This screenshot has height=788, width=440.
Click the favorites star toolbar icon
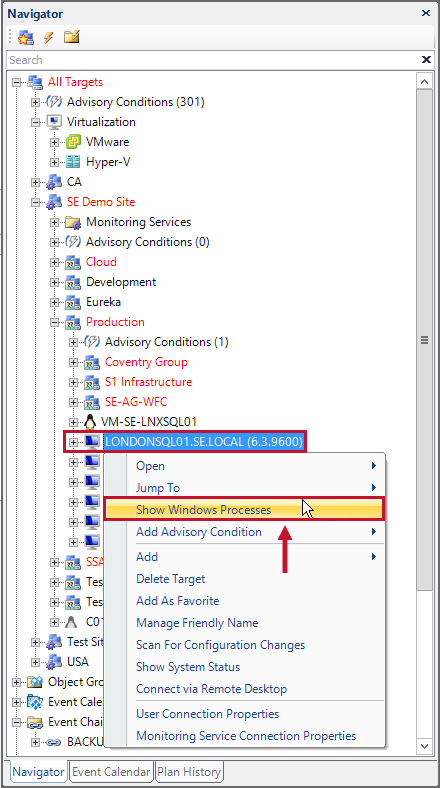(x=26, y=37)
